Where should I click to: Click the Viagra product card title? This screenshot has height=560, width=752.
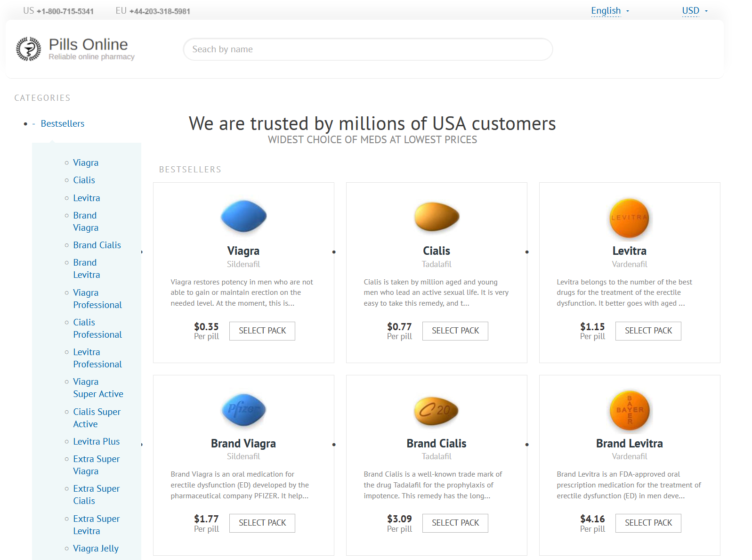[243, 251]
